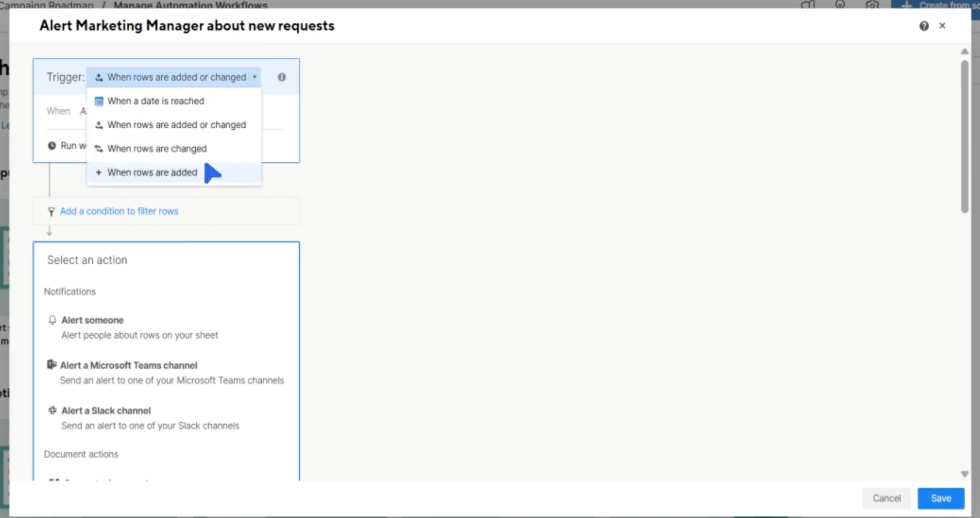This screenshot has height=518, width=980.
Task: Click the Cancel button
Action: click(x=887, y=498)
